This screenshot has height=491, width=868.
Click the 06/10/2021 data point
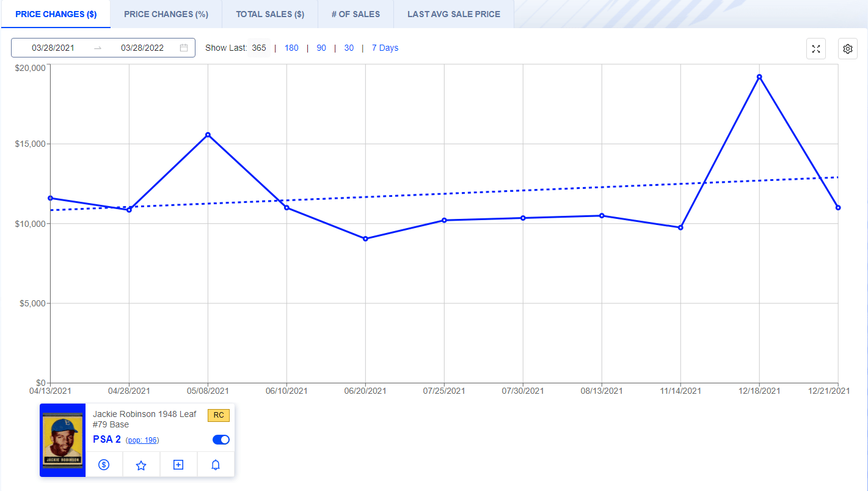[x=286, y=208]
